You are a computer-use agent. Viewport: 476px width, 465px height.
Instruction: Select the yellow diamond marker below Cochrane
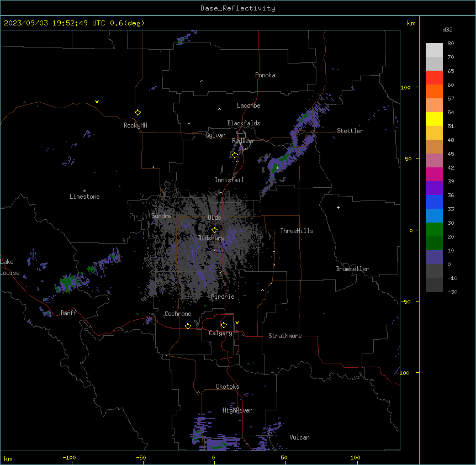click(x=188, y=326)
